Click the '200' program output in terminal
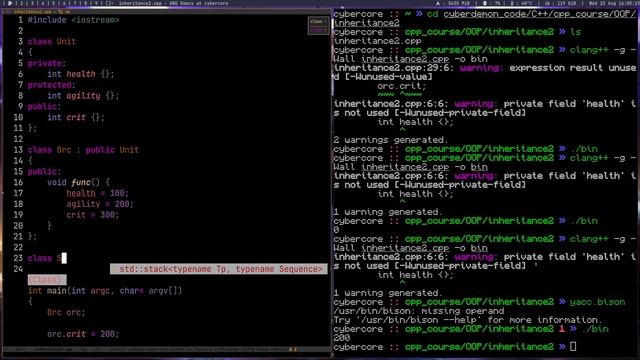This screenshot has width=640, height=360. 342,338
